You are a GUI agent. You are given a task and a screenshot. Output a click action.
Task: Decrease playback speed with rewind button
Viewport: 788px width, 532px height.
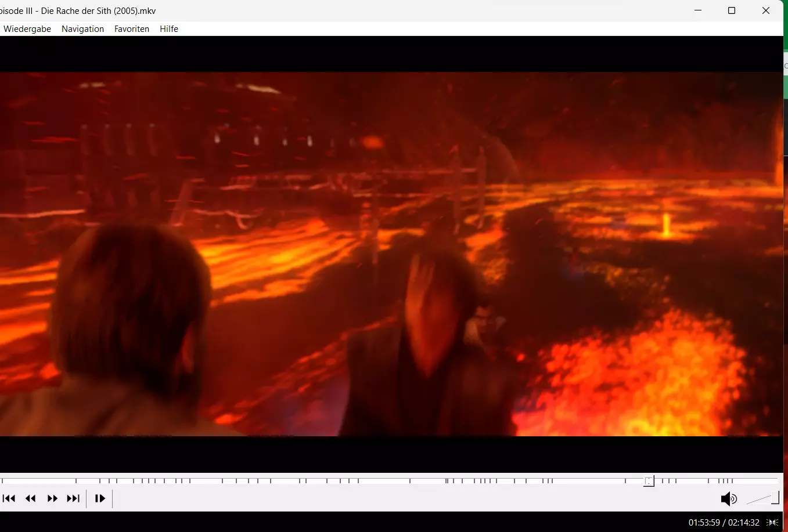tap(31, 498)
